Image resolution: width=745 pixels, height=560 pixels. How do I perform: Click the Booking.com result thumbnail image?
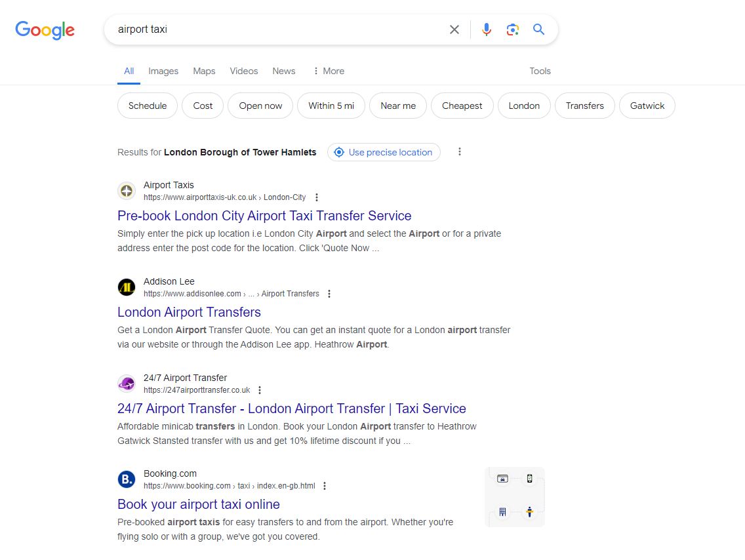point(515,497)
